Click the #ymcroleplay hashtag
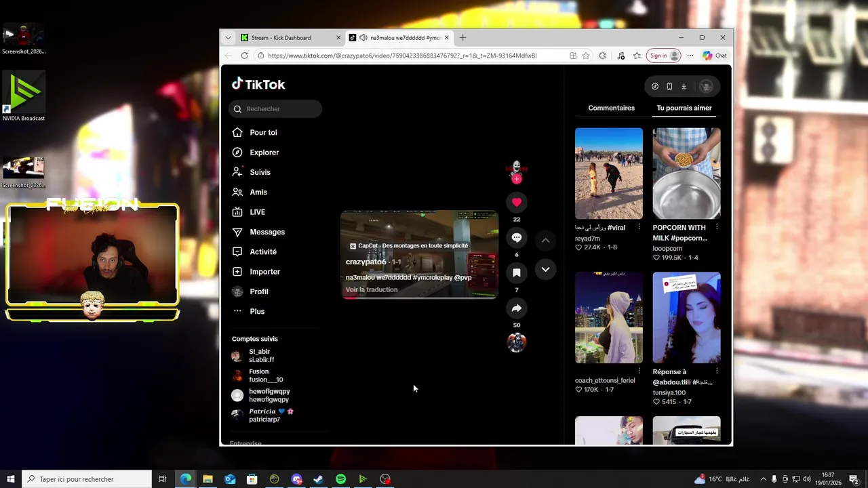Screen dimensions: 868x488 point(432,277)
